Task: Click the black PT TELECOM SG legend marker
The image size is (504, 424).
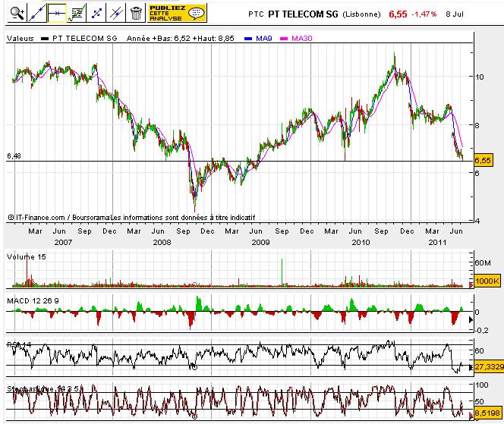Action: [45, 39]
